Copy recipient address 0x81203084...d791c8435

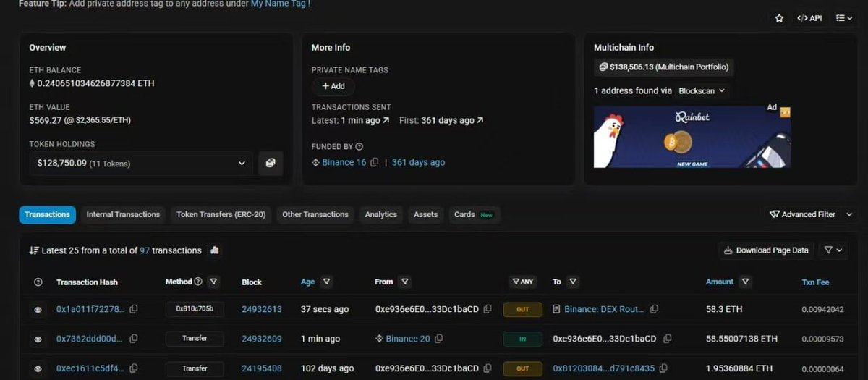click(x=665, y=368)
